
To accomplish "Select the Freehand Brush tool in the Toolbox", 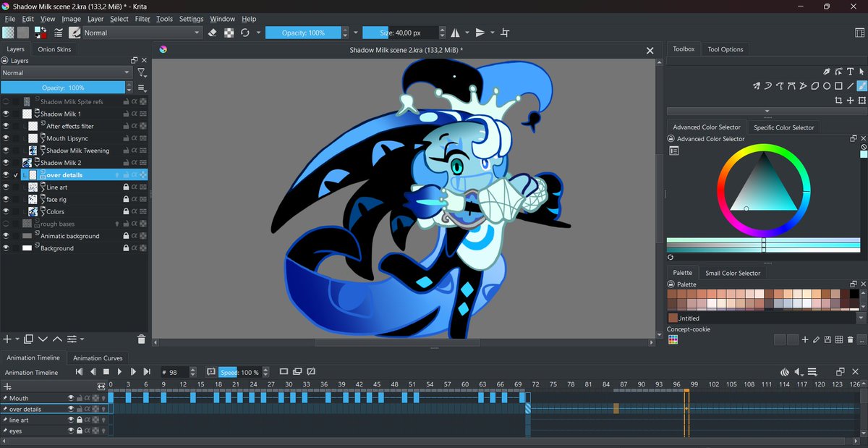I will click(x=862, y=85).
